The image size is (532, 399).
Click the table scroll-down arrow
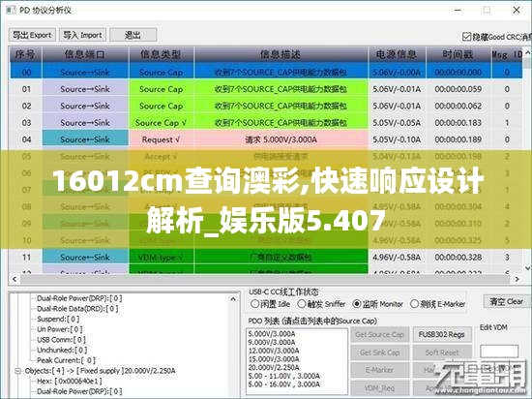[x=527, y=267]
